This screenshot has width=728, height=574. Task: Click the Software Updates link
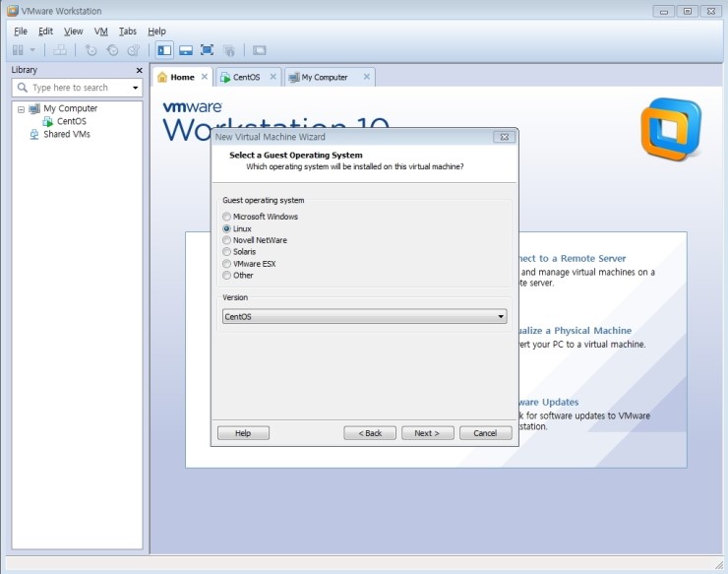coord(549,402)
